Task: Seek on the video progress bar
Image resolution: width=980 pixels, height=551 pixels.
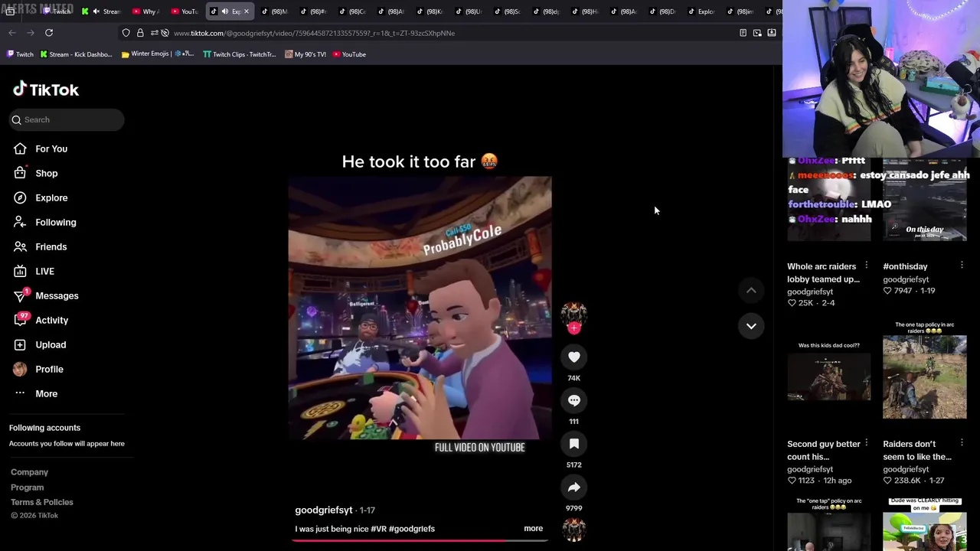Action: point(420,540)
